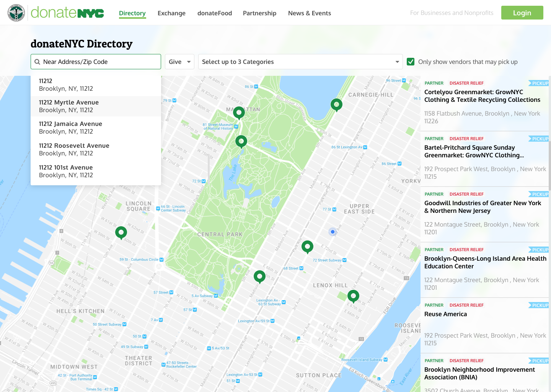Select the map pin near W 60th St
Screen dimensions: 551x392
pos(121,233)
